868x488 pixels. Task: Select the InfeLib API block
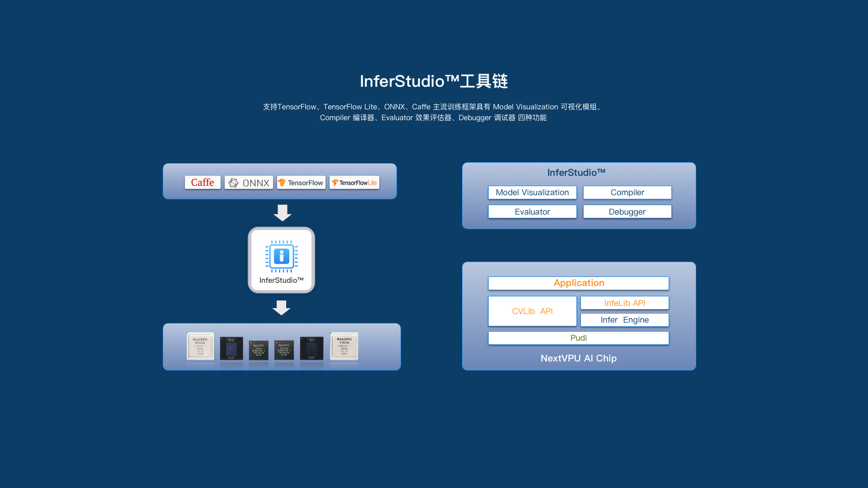[624, 303]
